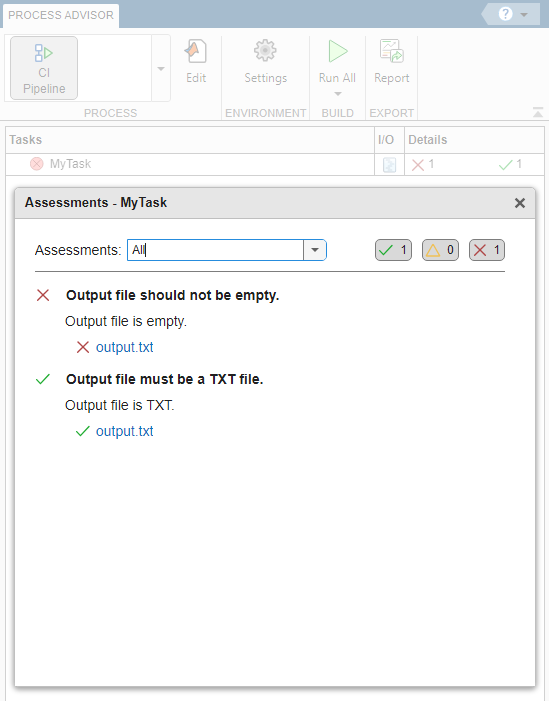Click the green check beside TXT file assessment
The width and height of the screenshot is (549, 701).
click(x=43, y=379)
